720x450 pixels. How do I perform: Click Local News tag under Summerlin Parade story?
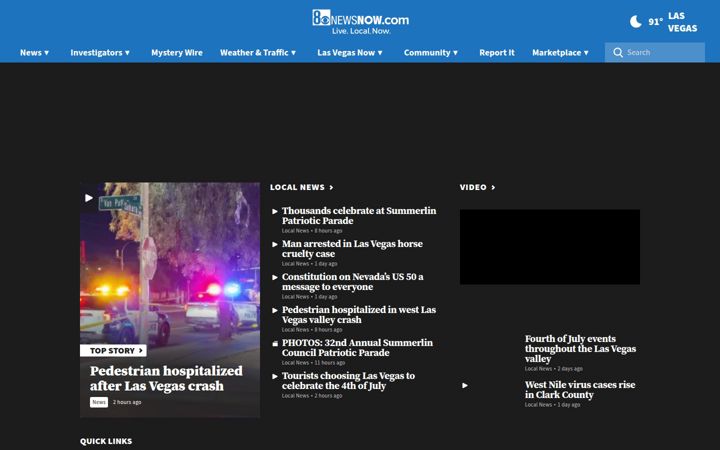click(x=295, y=231)
